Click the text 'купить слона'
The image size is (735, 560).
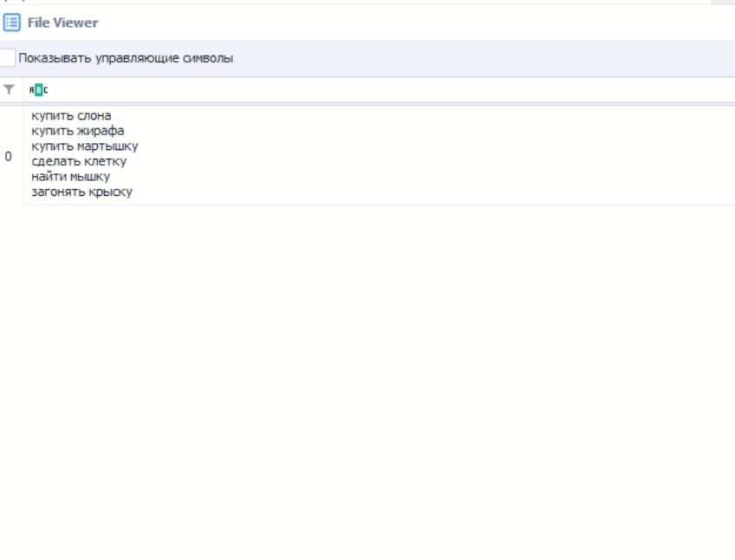[71, 115]
